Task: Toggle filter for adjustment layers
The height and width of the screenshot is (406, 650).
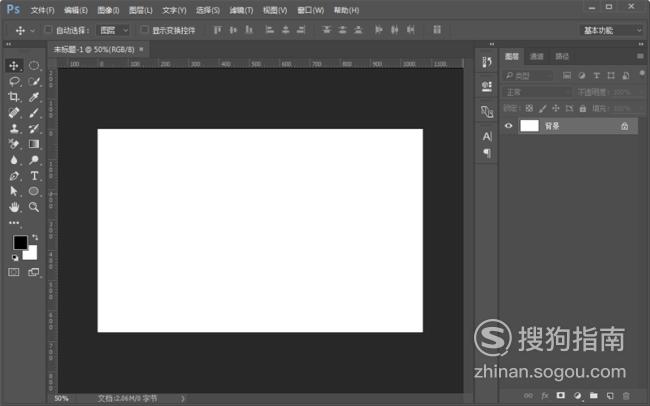Action: [x=582, y=75]
